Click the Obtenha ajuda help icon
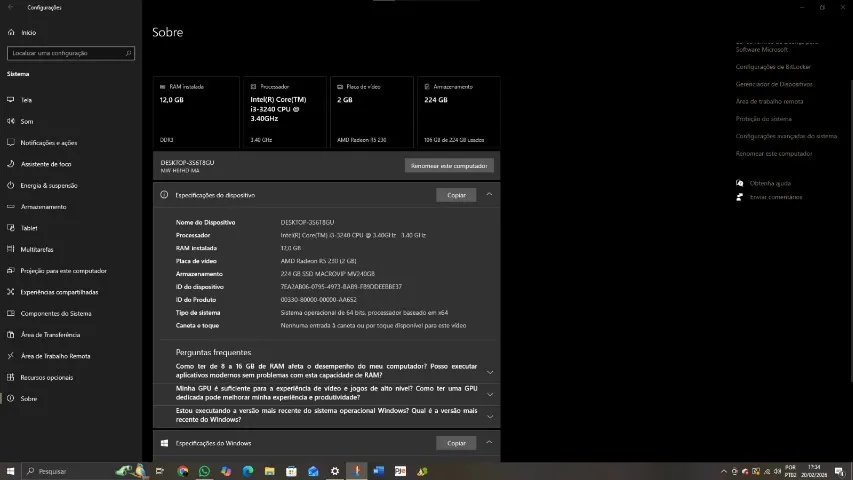Image resolution: width=853 pixels, height=480 pixels. [739, 183]
